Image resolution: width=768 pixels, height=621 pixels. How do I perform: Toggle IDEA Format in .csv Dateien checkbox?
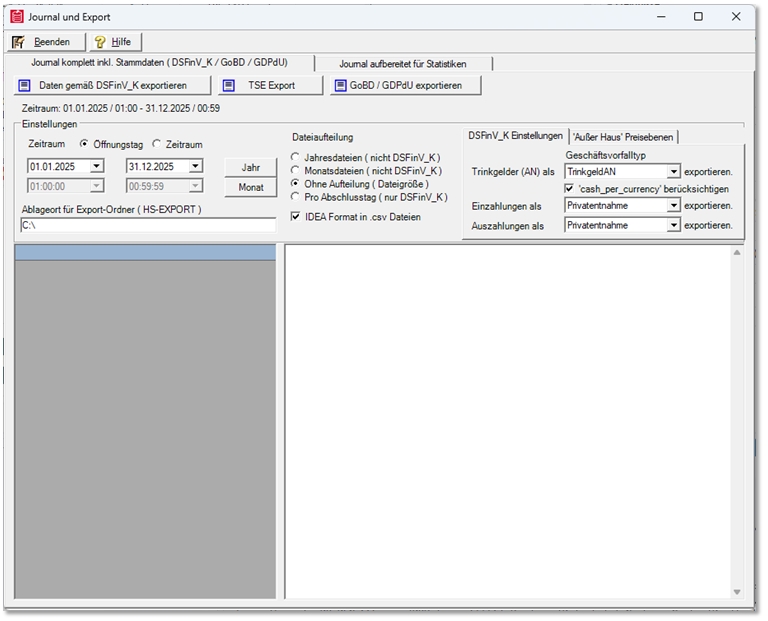tap(295, 216)
